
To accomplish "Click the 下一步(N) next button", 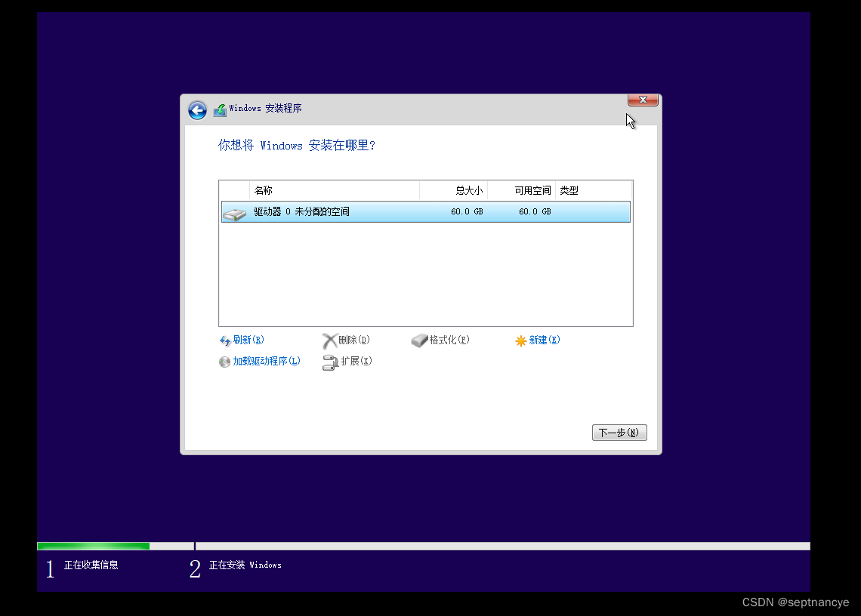I will (619, 433).
